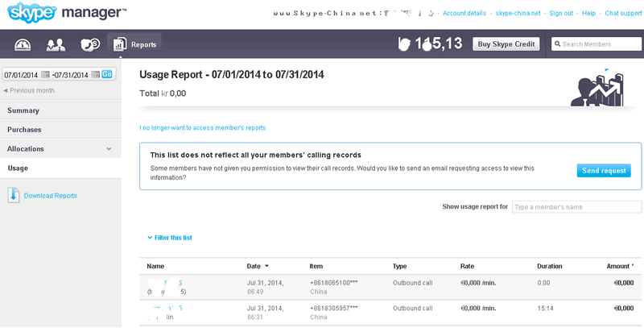Click 'I no longer want to access member's reports'
The image size is (644, 328).
point(203,128)
